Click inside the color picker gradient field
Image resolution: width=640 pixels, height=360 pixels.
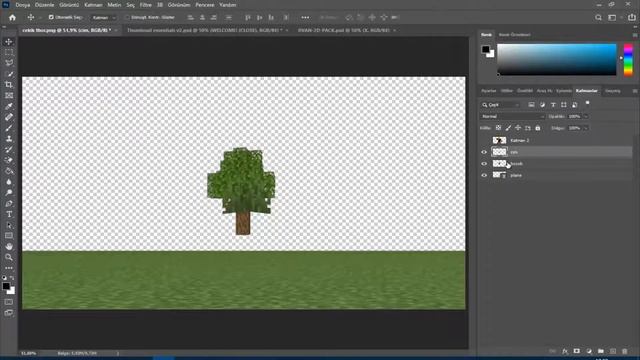(x=557, y=60)
